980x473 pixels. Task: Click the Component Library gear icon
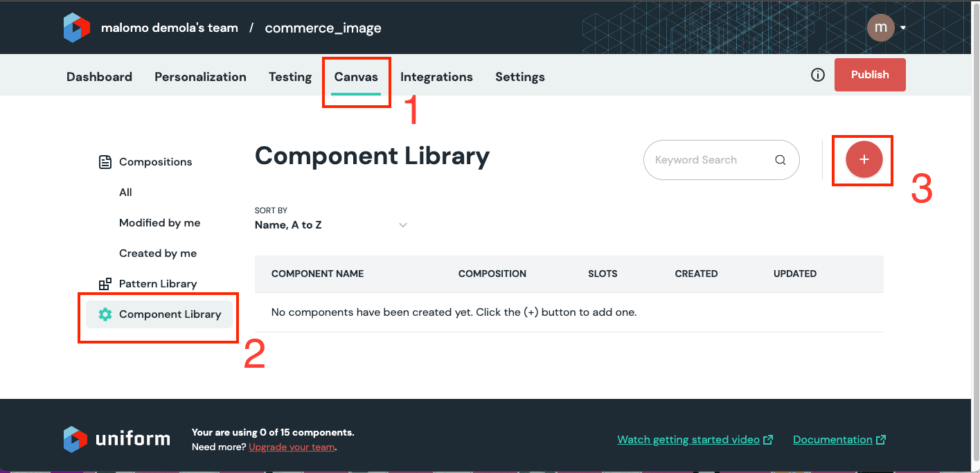105,314
